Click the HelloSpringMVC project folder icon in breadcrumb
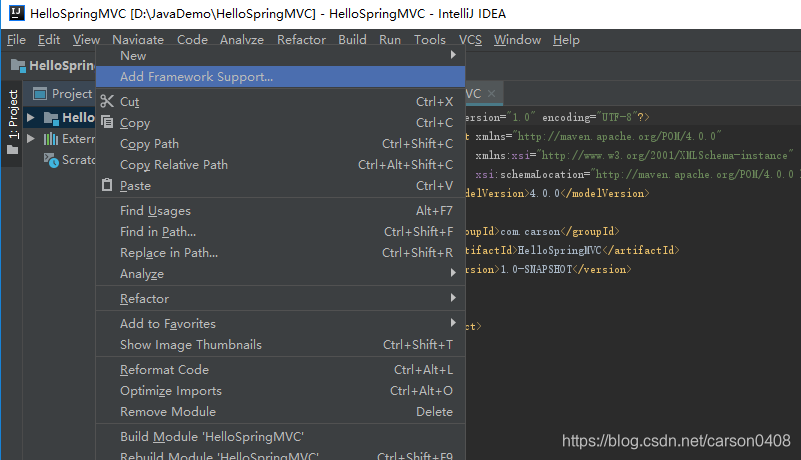The height and width of the screenshot is (460, 801). click(x=18, y=65)
